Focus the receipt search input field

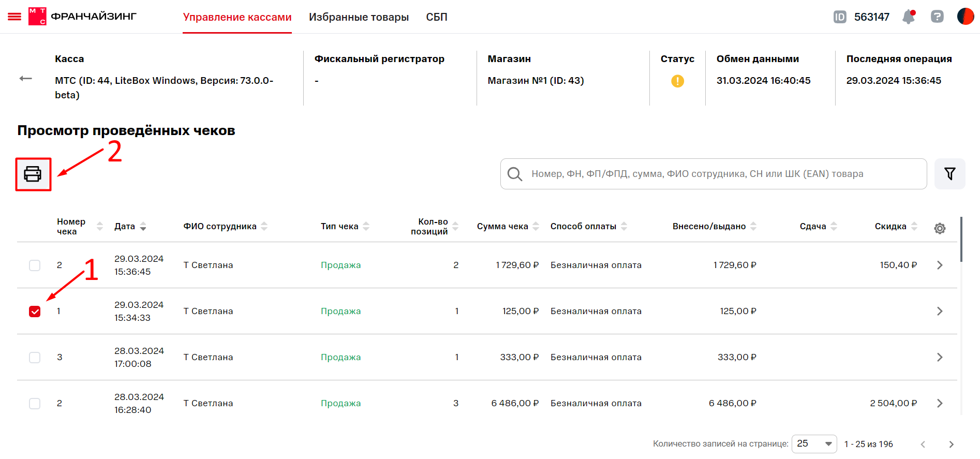pos(713,174)
